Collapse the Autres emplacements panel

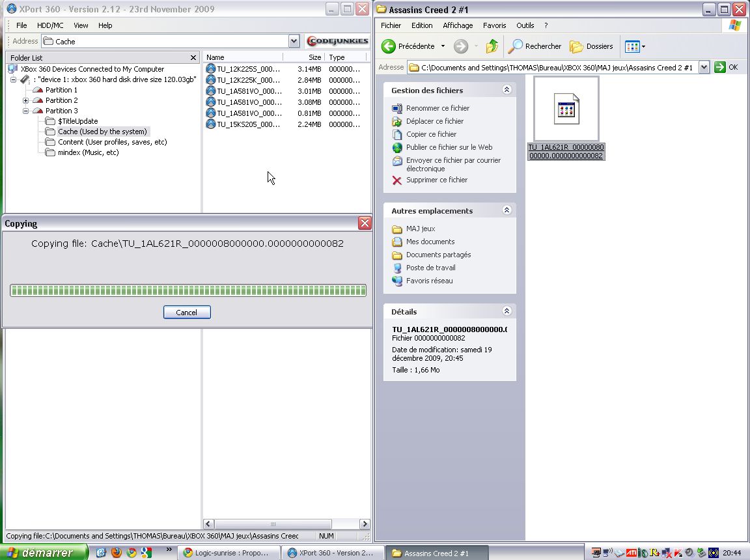tap(507, 210)
